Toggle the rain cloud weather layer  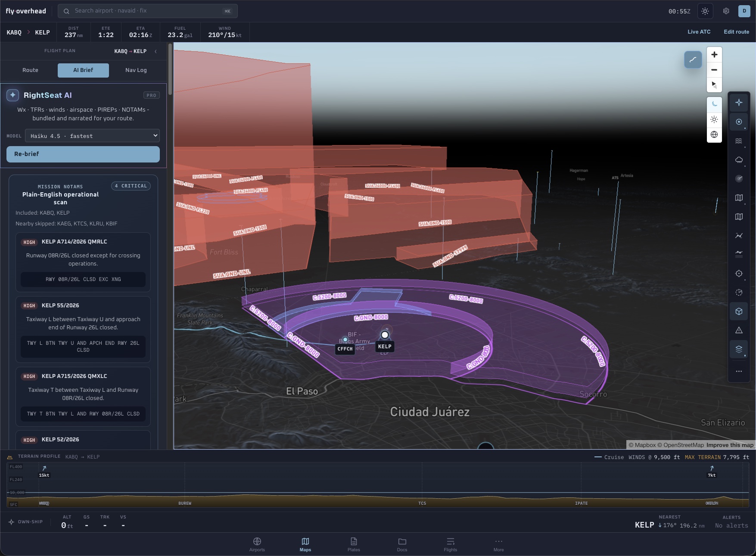739,160
